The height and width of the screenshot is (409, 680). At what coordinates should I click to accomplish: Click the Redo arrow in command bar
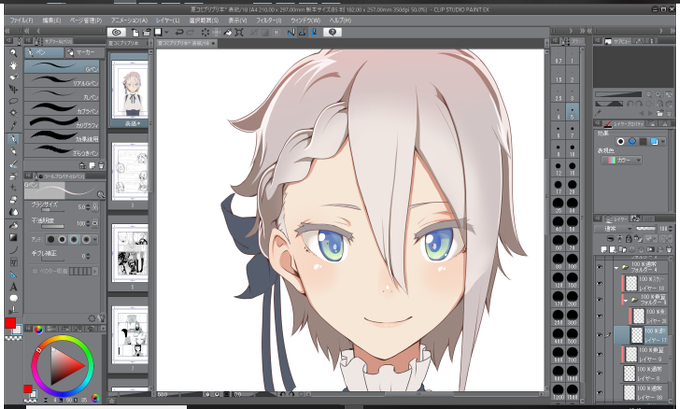click(190, 32)
